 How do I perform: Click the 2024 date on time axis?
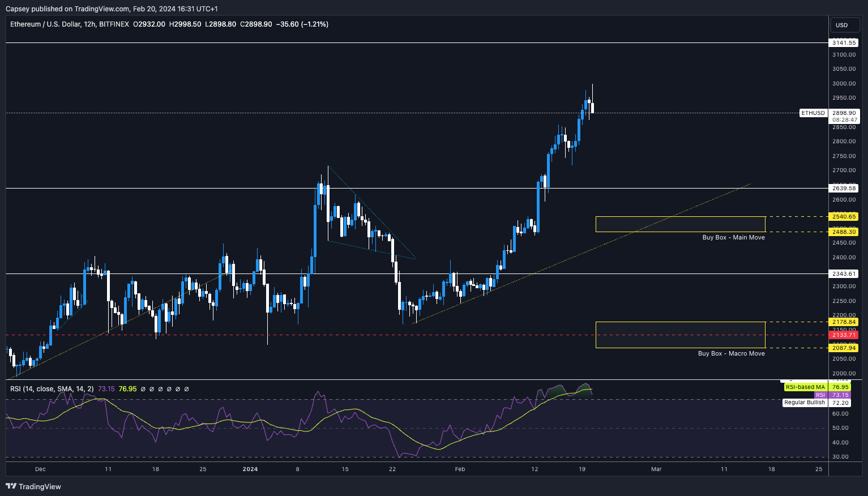(x=250, y=469)
